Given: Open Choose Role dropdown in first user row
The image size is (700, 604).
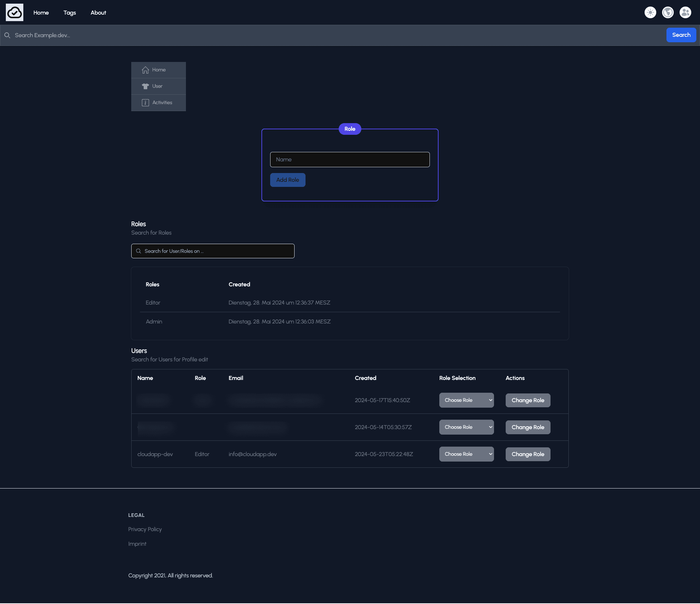Looking at the screenshot, I should click(466, 400).
